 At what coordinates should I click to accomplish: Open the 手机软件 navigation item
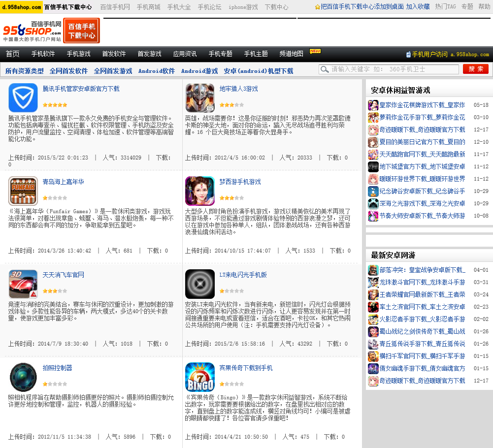pos(43,54)
